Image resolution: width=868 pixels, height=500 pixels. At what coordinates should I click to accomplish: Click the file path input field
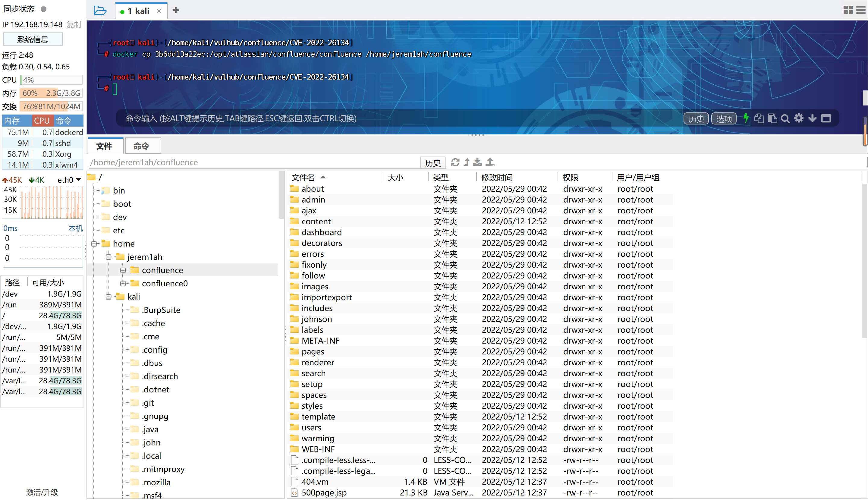tap(253, 162)
